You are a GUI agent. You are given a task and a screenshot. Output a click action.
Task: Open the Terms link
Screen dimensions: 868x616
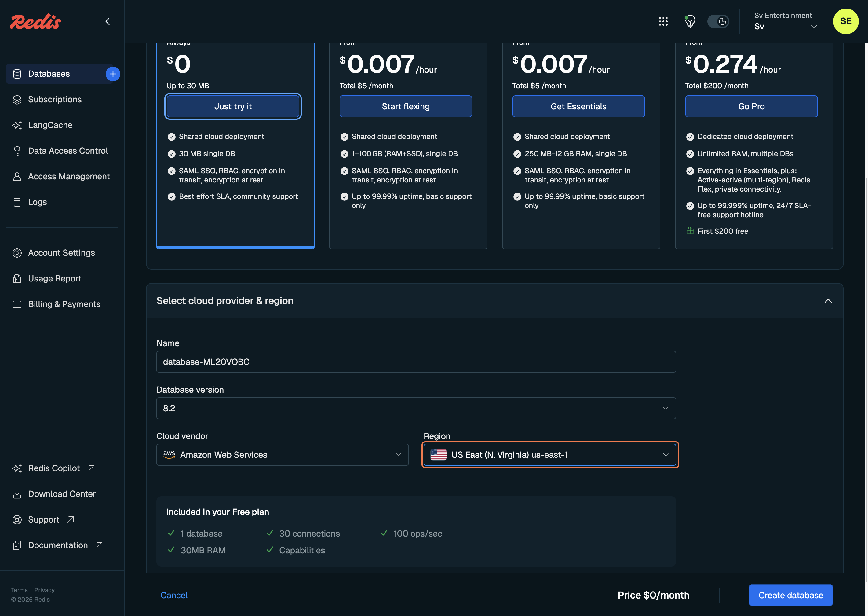(19, 590)
